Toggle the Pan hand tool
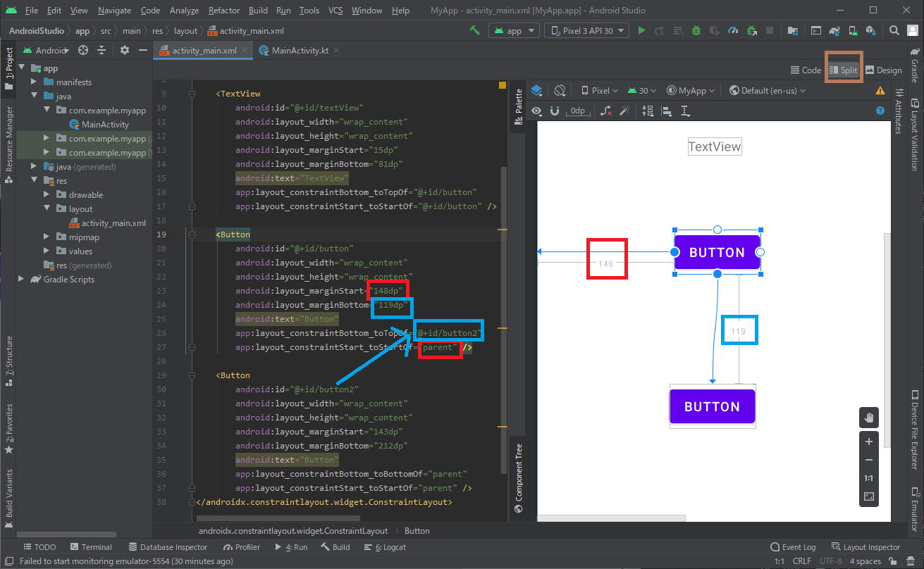The image size is (924, 569). pos(869,418)
